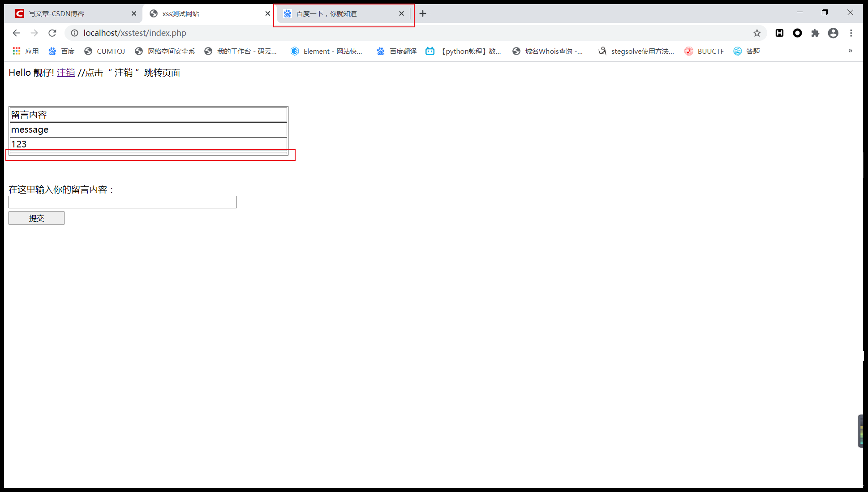
Task: Open the user profile avatar
Action: (833, 33)
